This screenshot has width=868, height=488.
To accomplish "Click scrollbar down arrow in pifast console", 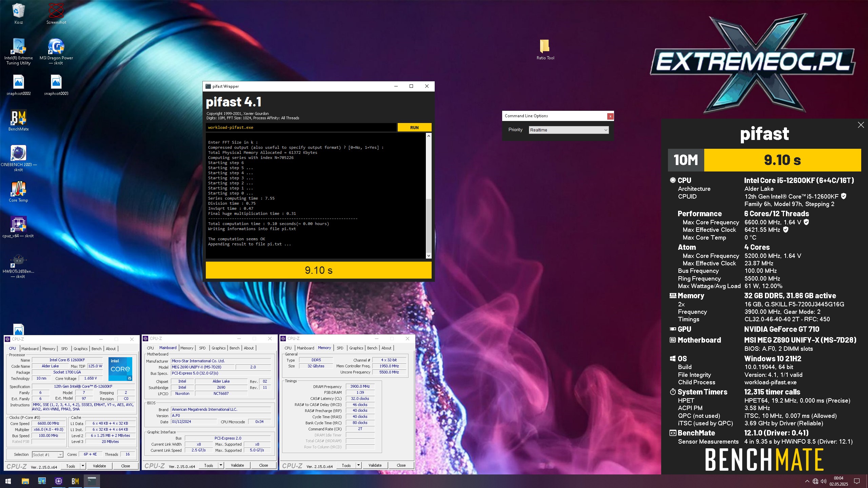I will click(x=429, y=256).
